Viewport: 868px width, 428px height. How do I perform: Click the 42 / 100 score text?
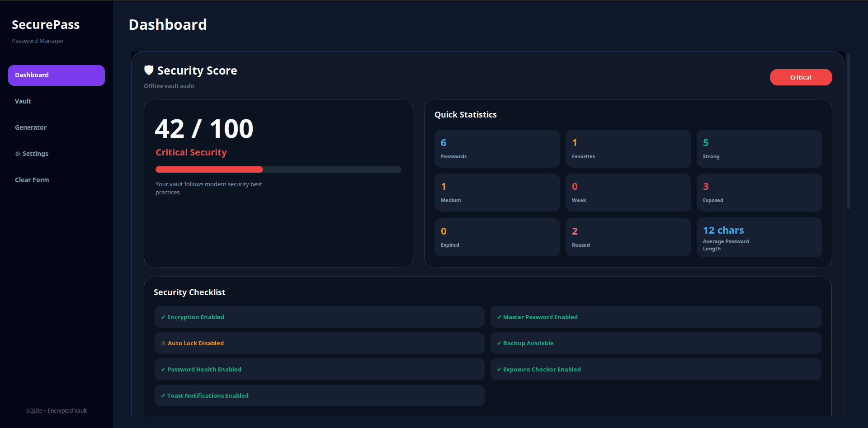[x=204, y=129]
